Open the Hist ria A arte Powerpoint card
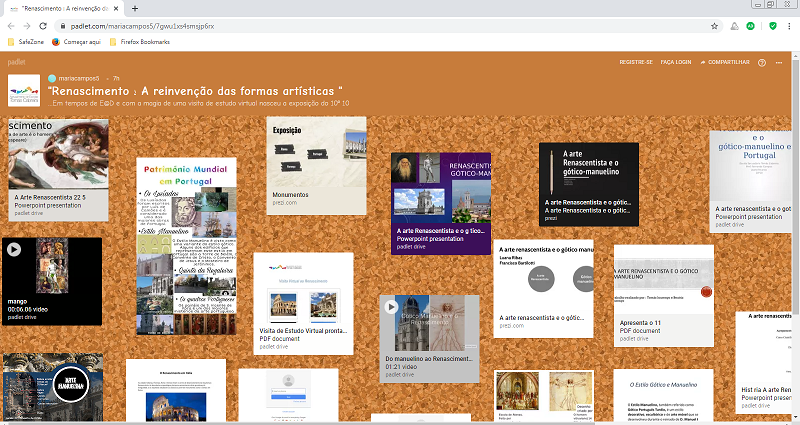This screenshot has width=800, height=425. pos(763,362)
